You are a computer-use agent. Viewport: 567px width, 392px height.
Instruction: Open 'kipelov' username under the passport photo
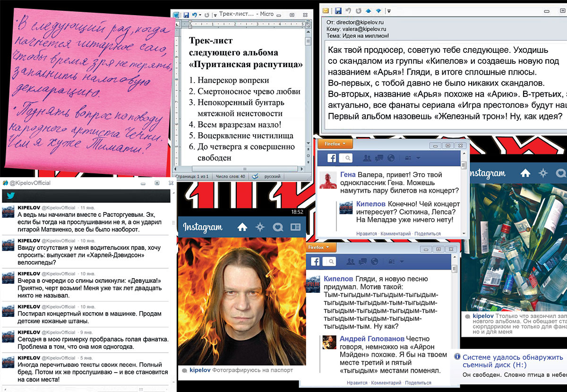pyautogui.click(x=200, y=370)
